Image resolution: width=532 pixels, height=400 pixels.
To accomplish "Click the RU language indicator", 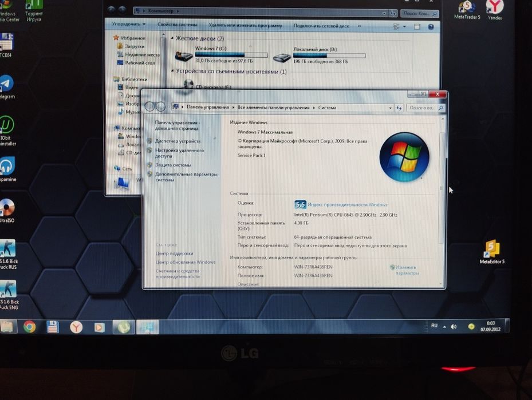I will (434, 326).
